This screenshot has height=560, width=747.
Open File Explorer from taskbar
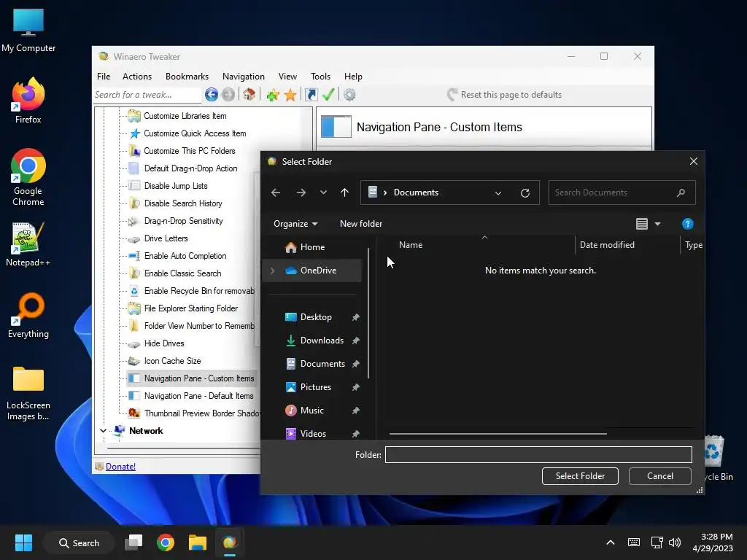(x=197, y=542)
